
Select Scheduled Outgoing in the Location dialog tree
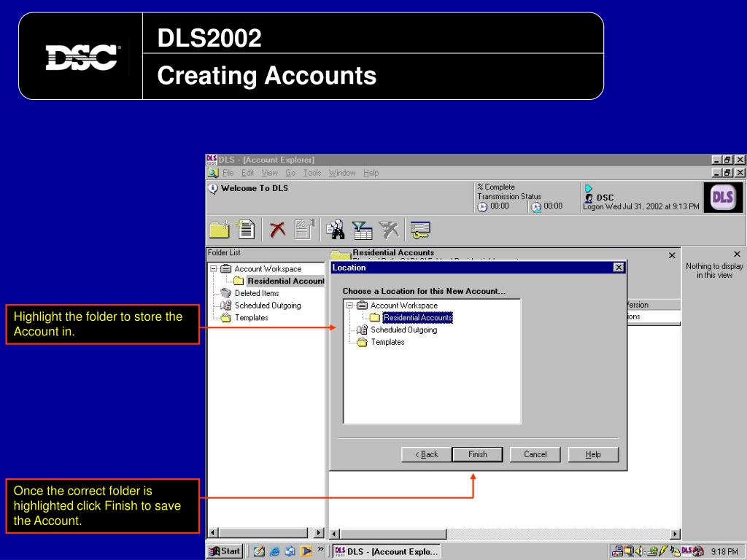pos(403,330)
